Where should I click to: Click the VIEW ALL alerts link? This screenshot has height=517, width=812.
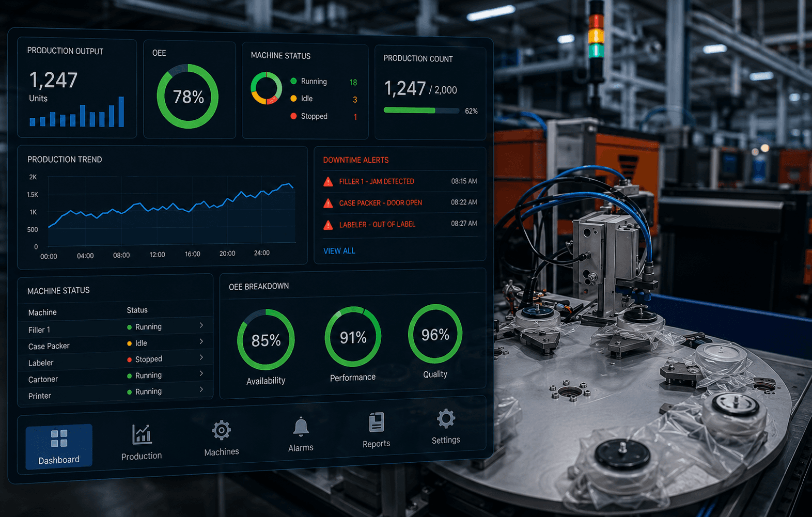pos(339,251)
